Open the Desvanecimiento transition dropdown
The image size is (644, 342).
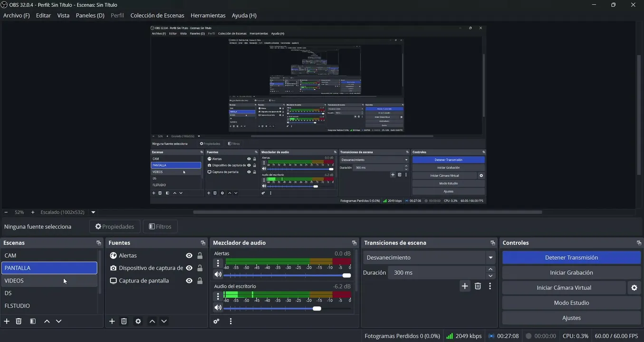click(x=429, y=257)
